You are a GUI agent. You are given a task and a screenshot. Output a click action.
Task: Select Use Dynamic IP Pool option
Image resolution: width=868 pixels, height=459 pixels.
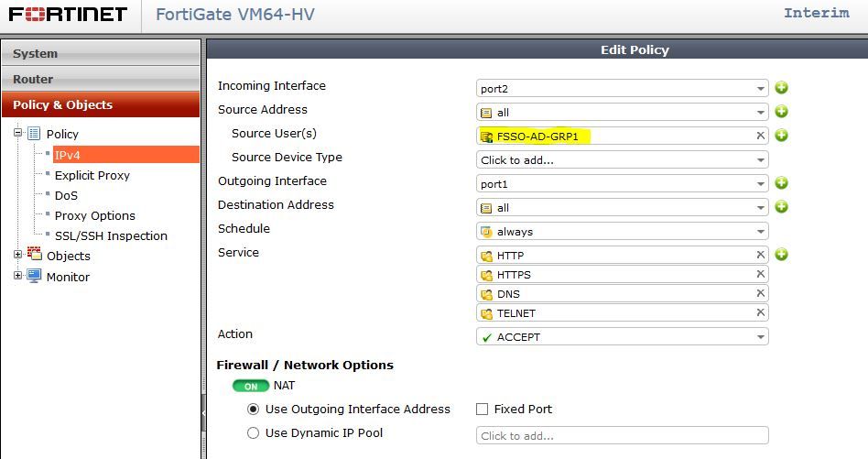(x=254, y=433)
